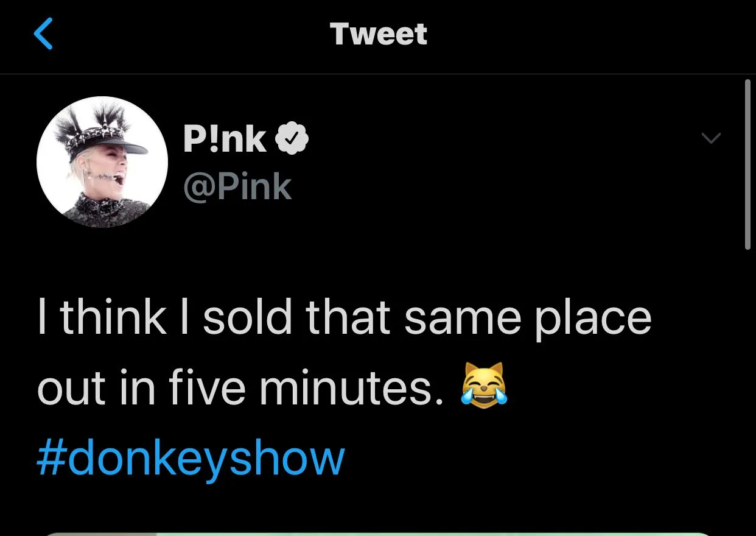Click the Tweet header title
This screenshot has width=756, height=536.
click(x=378, y=33)
